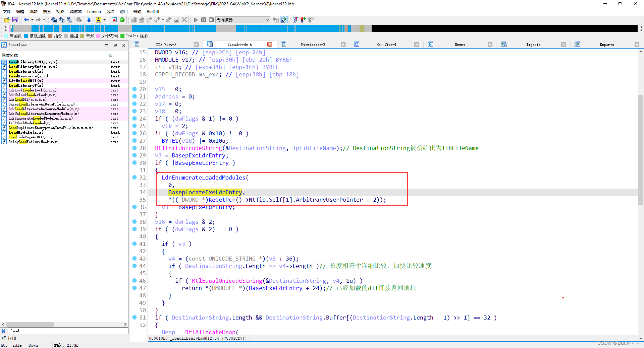Open the back-arrow history dropdown
The width and height of the screenshot is (644, 348).
pyautogui.click(x=32, y=20)
